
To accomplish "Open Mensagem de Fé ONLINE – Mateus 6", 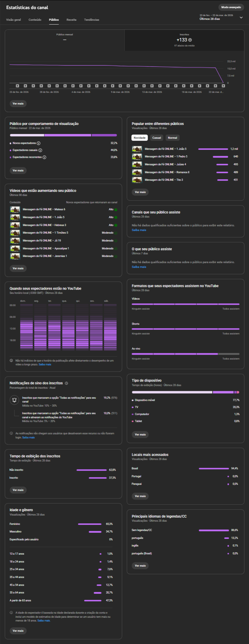I will point(44,209).
